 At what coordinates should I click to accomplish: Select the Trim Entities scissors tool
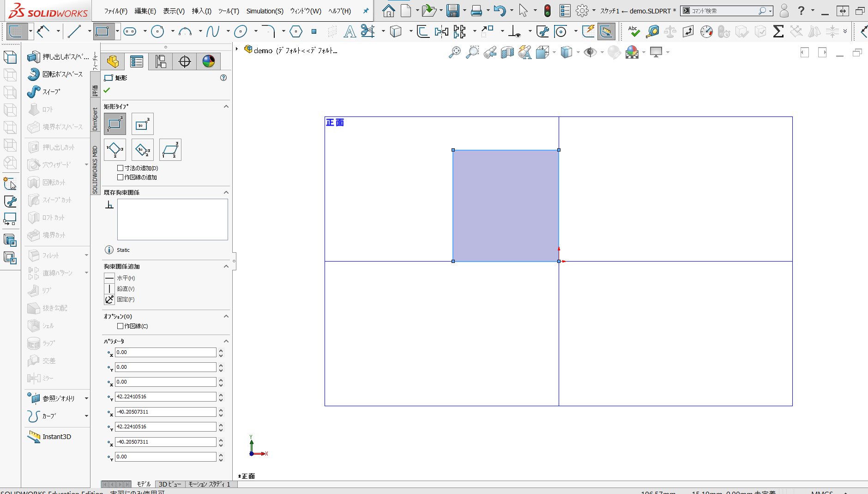pos(368,31)
